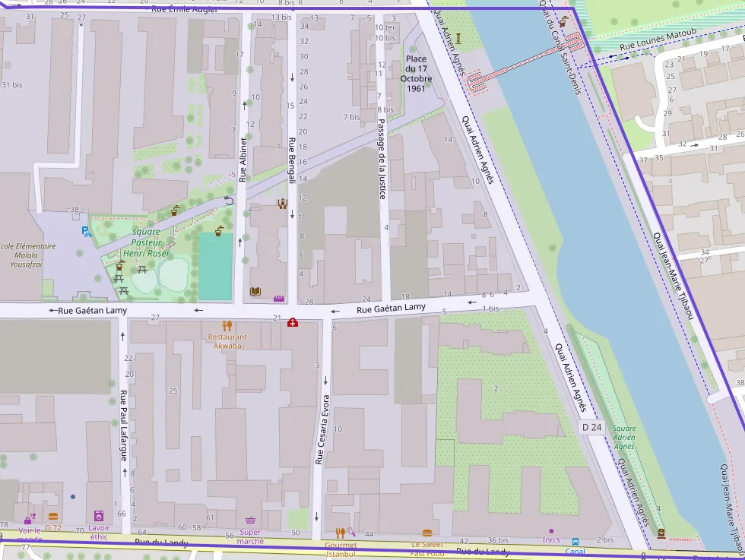Image resolution: width=745 pixels, height=560 pixels.
Task: Click the Restaurant Akwaba fork-and-knife icon
Action: click(x=227, y=326)
